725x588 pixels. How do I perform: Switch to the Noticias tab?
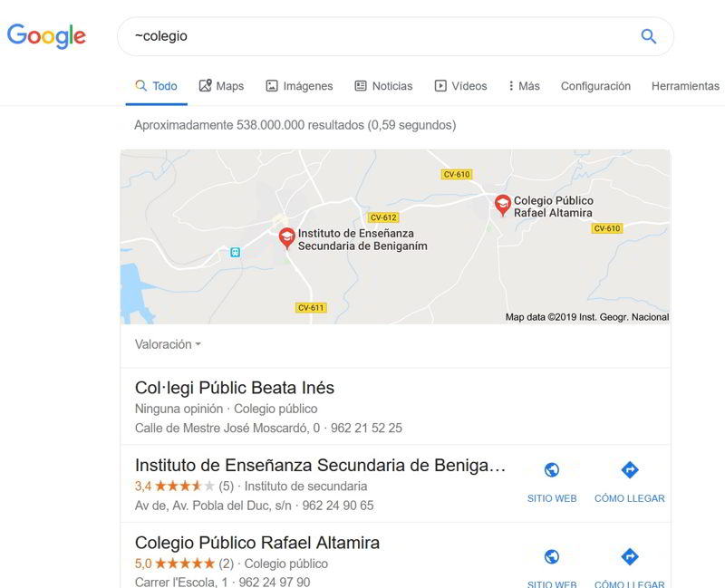pos(383,86)
